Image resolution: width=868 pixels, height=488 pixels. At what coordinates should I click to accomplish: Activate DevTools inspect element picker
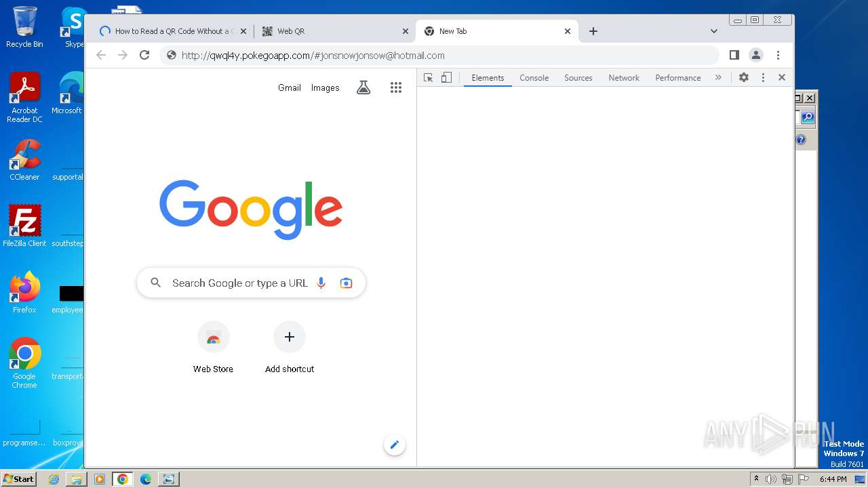[x=428, y=78]
